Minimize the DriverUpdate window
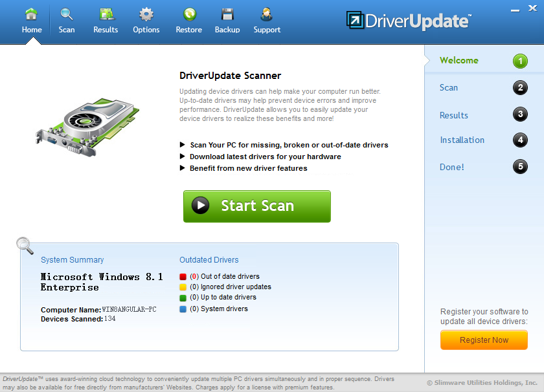This screenshot has width=544, height=392. (x=516, y=10)
